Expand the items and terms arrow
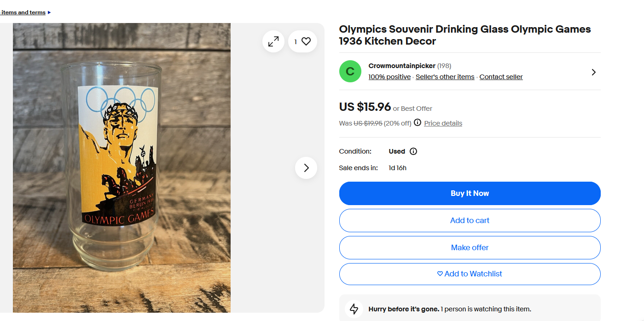 49,12
